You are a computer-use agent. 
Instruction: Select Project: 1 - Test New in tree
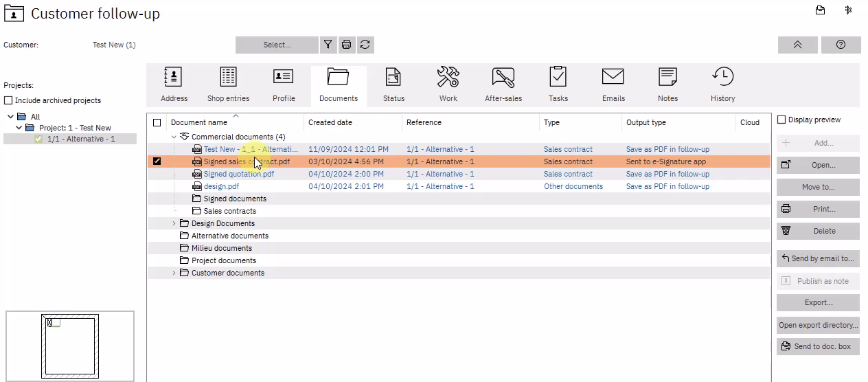point(75,128)
